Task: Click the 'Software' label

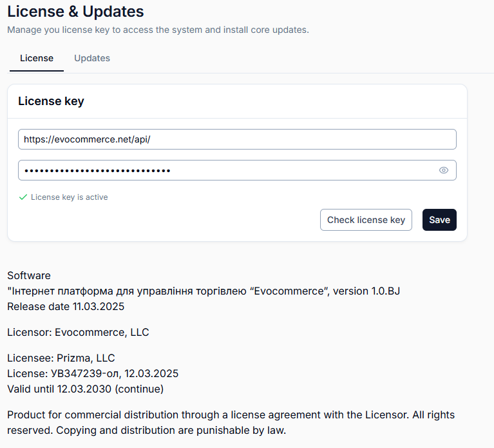Action: (x=29, y=275)
